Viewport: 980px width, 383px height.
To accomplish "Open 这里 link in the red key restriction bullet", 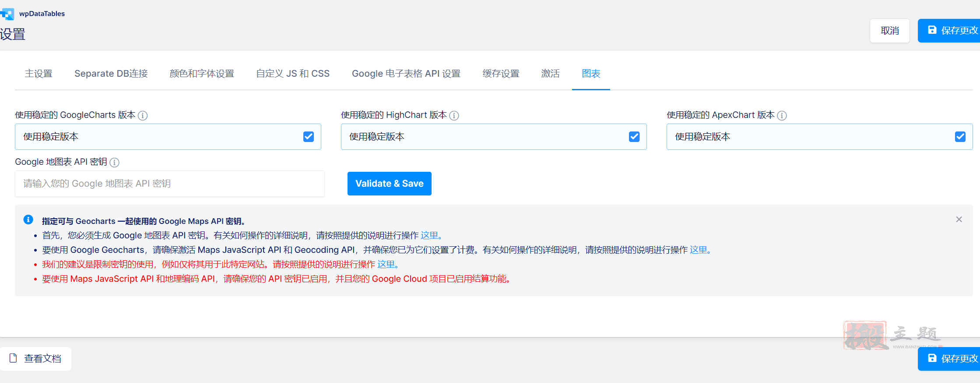I will coord(388,264).
